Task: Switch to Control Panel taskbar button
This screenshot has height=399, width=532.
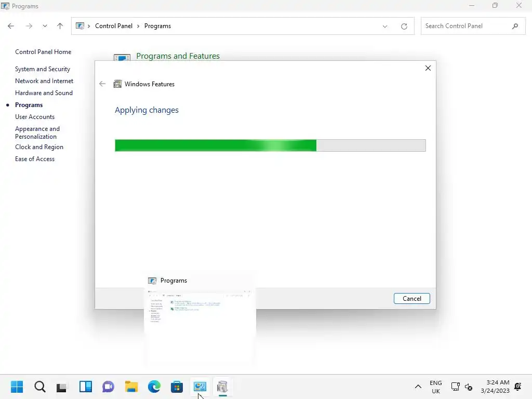Action: point(200,387)
